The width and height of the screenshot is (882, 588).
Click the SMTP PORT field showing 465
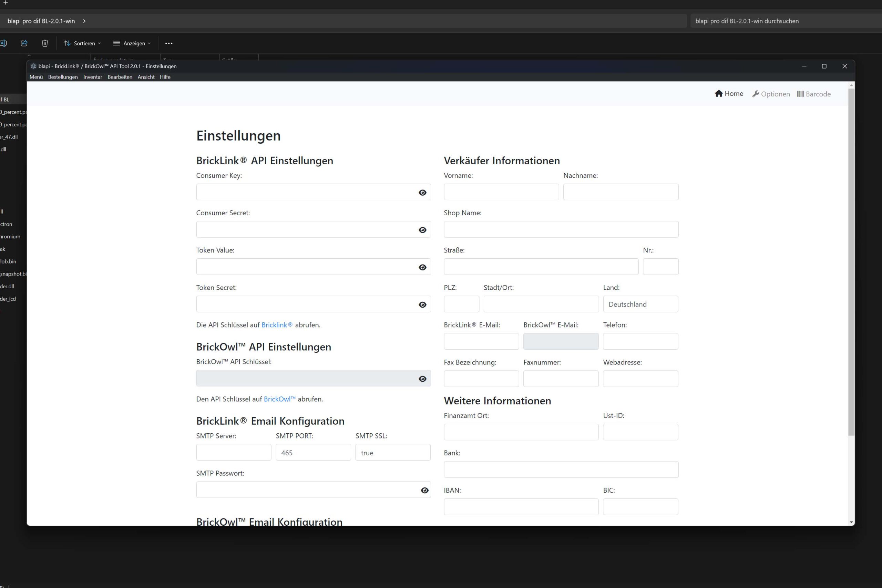pyautogui.click(x=313, y=452)
